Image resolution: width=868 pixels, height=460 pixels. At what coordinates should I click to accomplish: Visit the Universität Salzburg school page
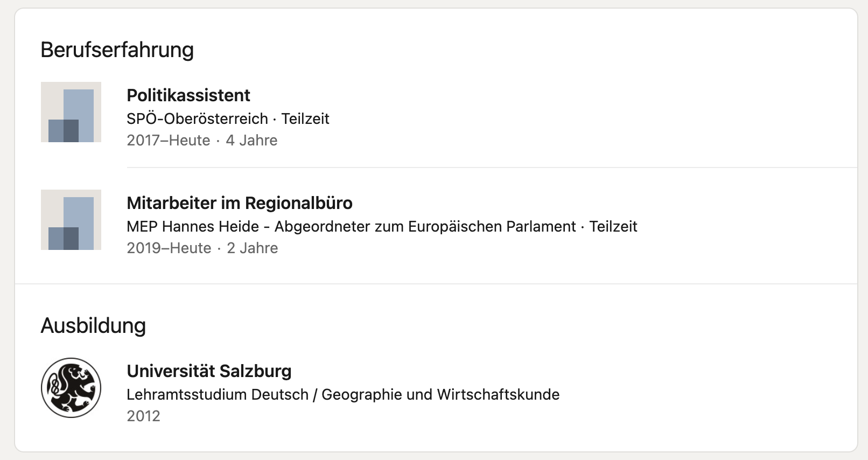pyautogui.click(x=209, y=371)
